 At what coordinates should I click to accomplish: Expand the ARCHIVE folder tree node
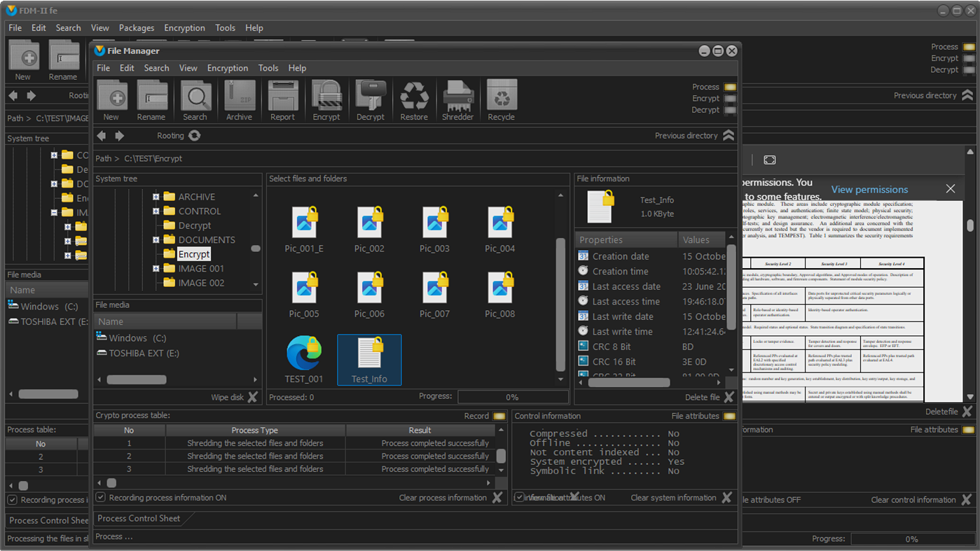click(156, 197)
